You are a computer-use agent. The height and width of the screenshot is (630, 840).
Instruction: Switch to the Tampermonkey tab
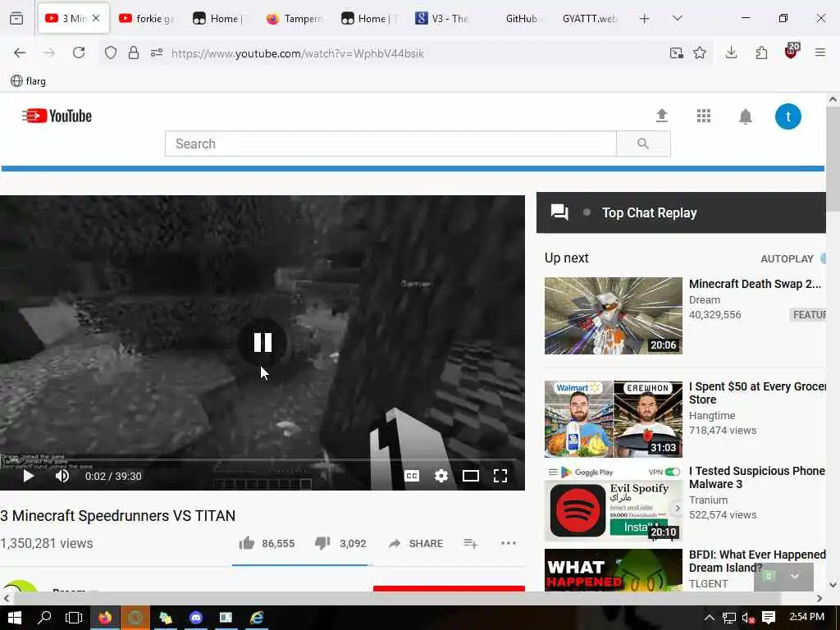click(294, 19)
